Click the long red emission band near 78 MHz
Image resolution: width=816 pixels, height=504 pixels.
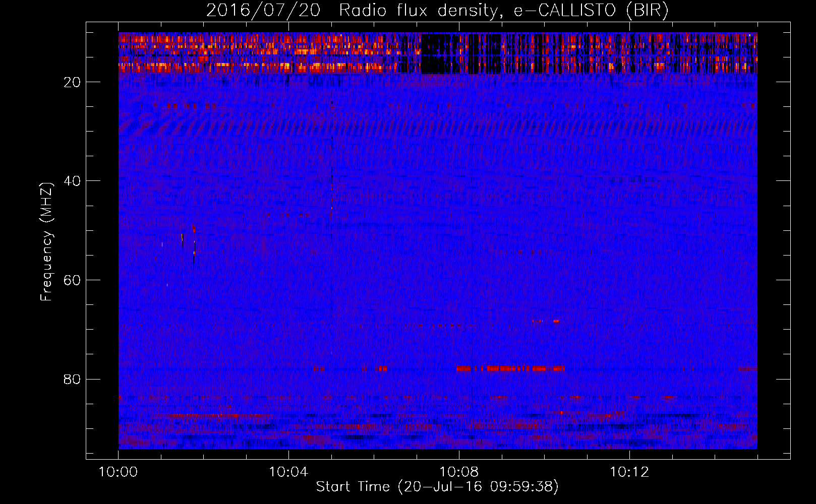(510, 368)
